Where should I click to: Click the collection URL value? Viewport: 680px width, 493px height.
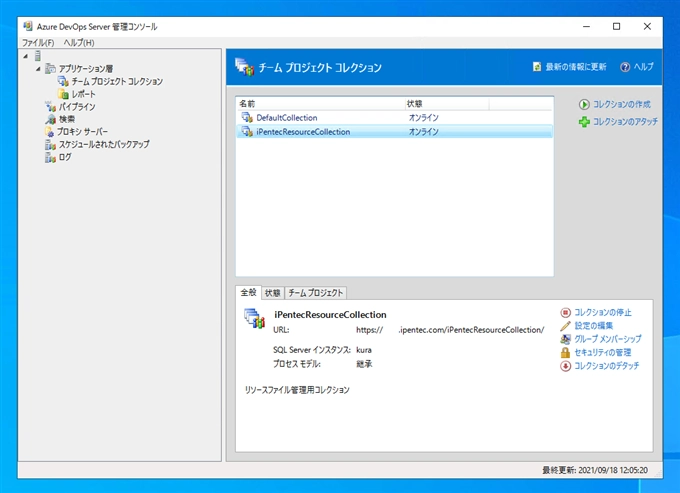[x=450, y=330]
